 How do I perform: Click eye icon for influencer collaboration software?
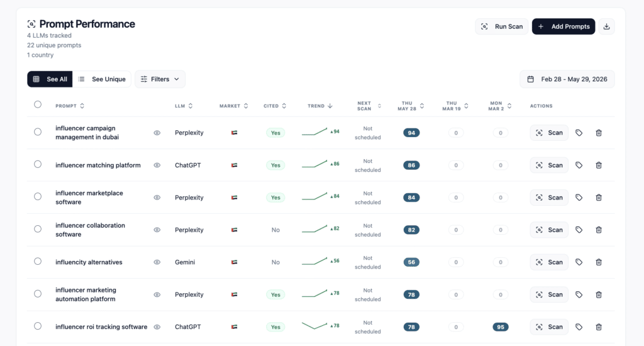(x=157, y=230)
